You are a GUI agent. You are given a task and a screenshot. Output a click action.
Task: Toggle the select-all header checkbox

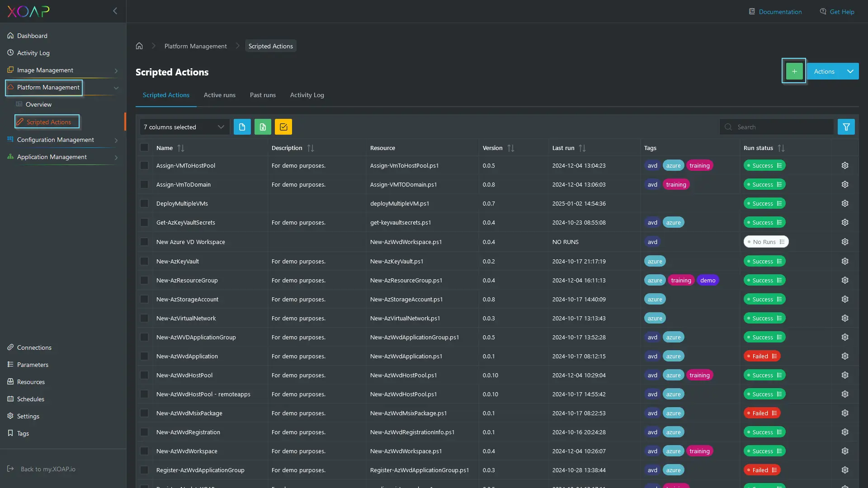pos(144,147)
